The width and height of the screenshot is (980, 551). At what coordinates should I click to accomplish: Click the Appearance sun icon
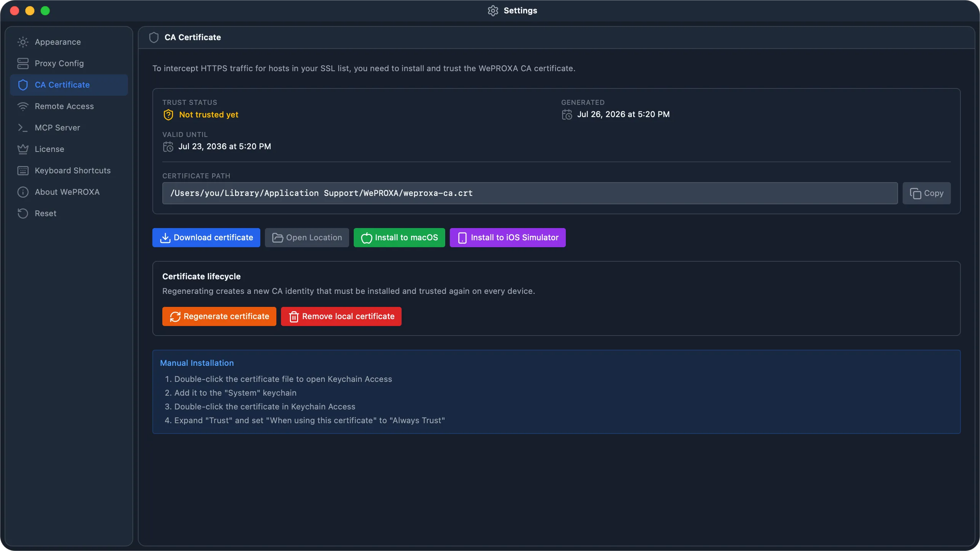pos(23,42)
